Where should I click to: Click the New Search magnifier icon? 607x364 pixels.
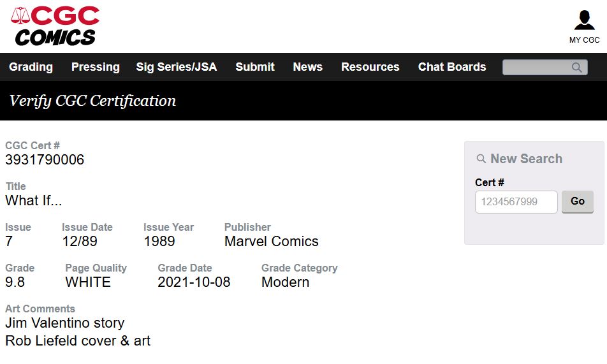pyautogui.click(x=481, y=159)
